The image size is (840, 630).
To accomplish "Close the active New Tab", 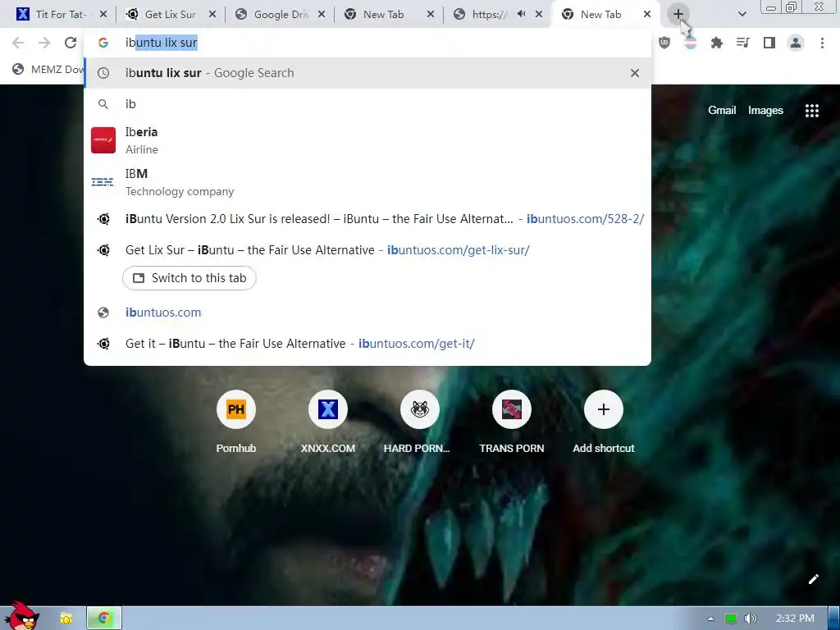I will coord(647,14).
